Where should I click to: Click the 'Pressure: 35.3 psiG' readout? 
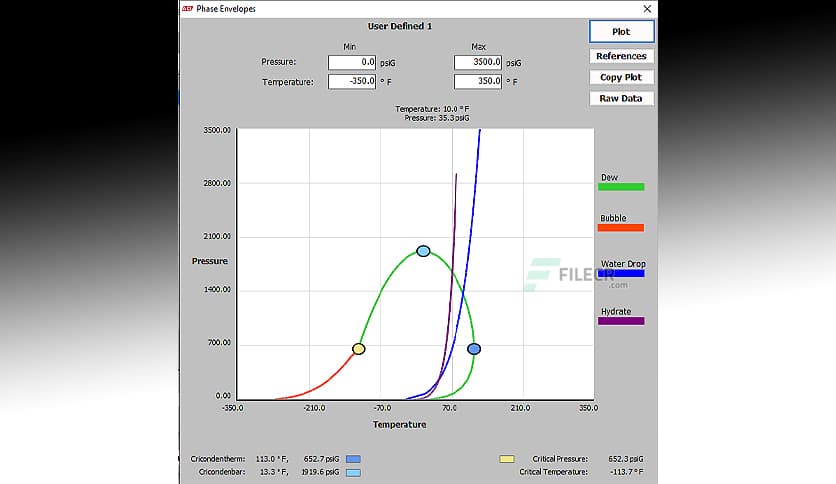437,118
